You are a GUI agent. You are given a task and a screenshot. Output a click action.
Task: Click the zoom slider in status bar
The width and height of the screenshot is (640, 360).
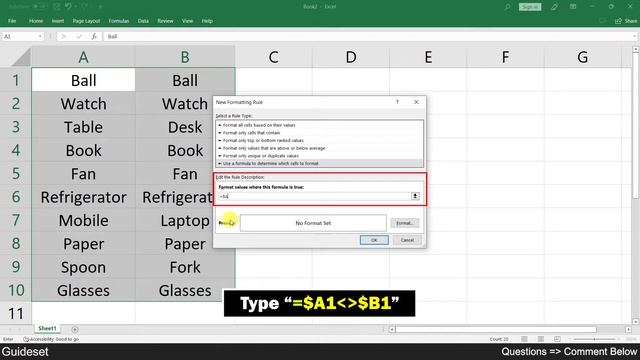[594, 339]
